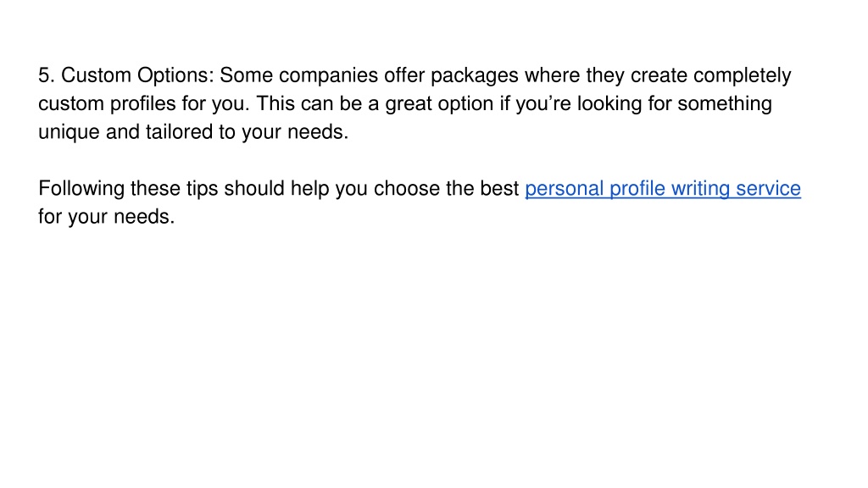Click the word "looking" in second line
The image size is (868, 488).
click(609, 103)
